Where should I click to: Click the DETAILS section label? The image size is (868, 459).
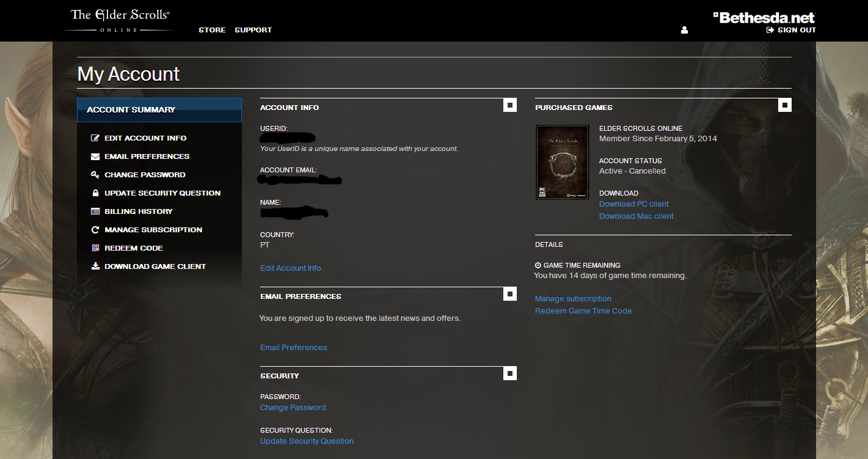click(549, 245)
